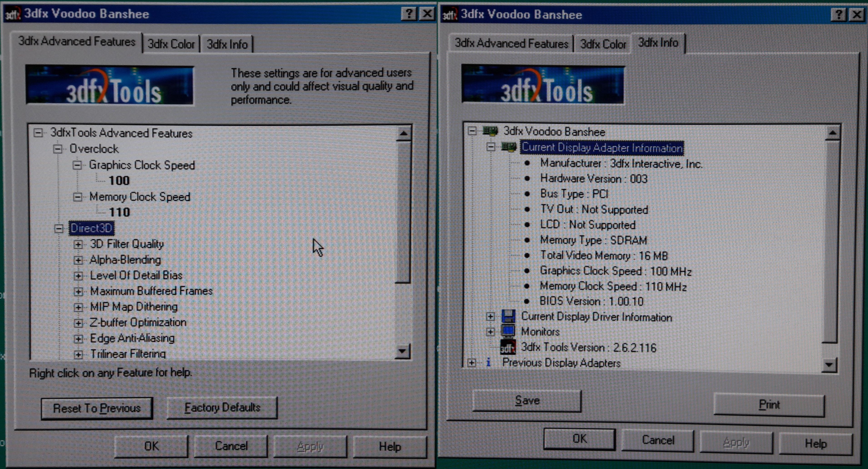The height and width of the screenshot is (469, 868).
Task: Click the Current Display Adapter Information card icon
Action: point(509,147)
